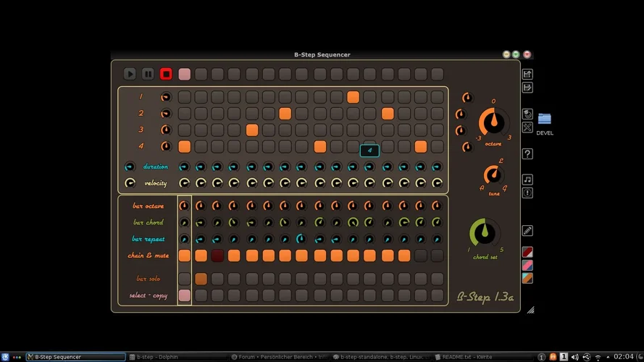Viewport: 644px width, 362px height.
Task: Click the window resize grip handle
Action: 531,311
